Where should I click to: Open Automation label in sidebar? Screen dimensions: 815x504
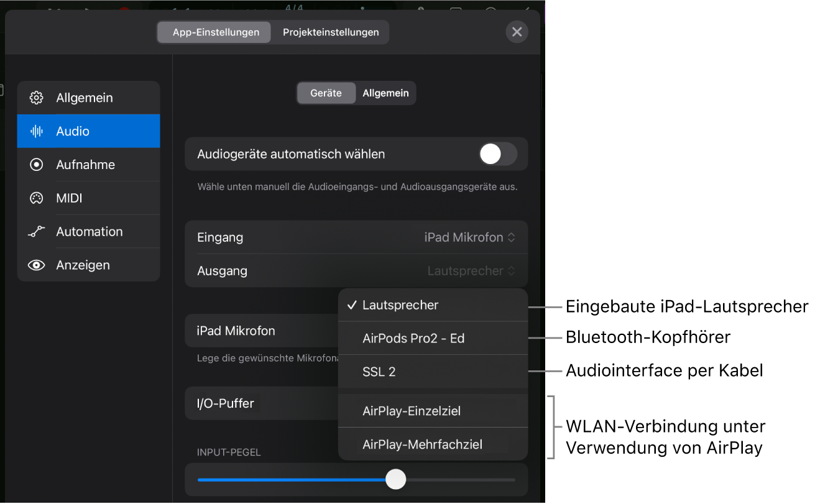90,232
